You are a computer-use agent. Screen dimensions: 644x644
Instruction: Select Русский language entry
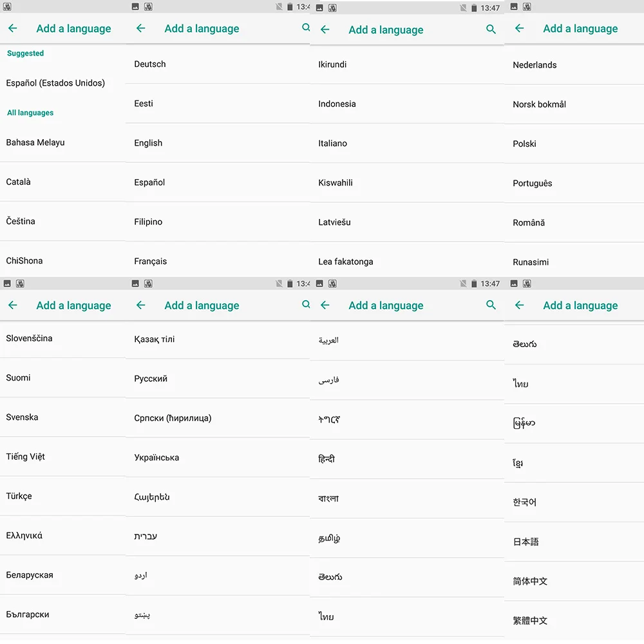[x=218, y=379]
